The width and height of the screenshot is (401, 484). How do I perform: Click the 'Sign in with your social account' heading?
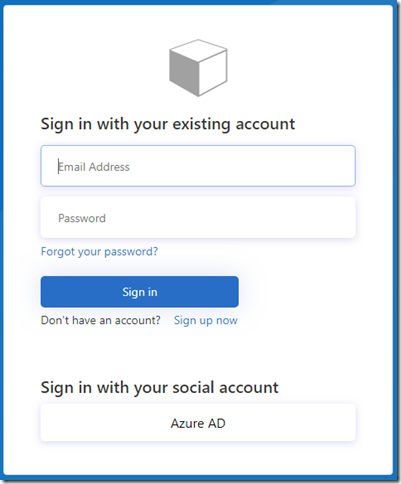pos(159,388)
